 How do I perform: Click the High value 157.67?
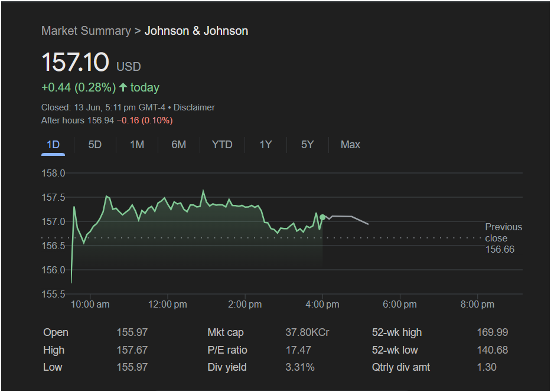coord(132,350)
